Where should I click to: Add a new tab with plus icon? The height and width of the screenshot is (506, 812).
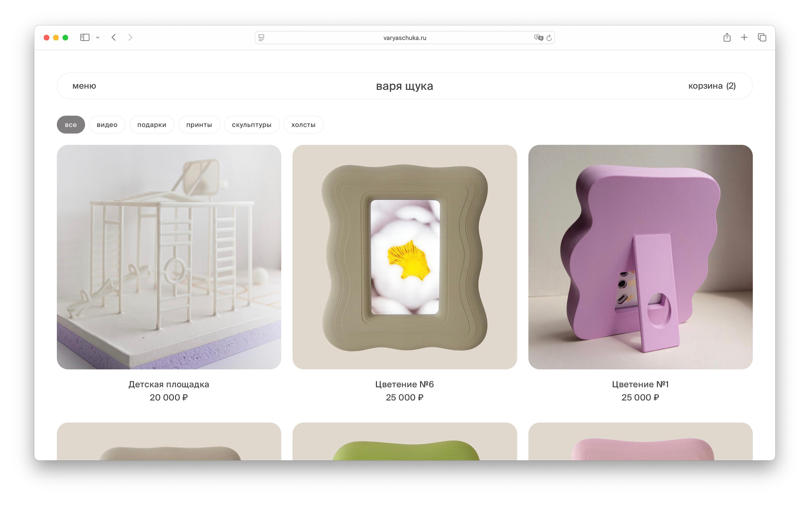[x=744, y=37]
